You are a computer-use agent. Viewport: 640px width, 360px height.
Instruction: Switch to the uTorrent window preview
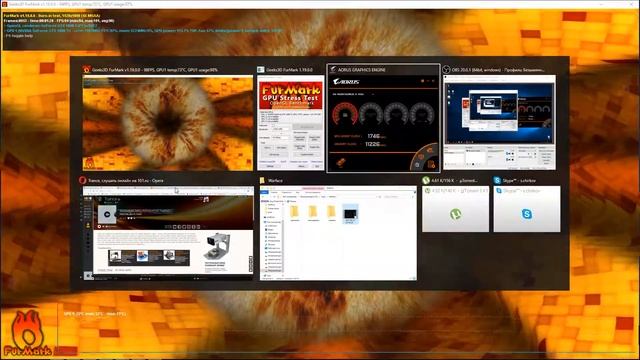pyautogui.click(x=456, y=209)
